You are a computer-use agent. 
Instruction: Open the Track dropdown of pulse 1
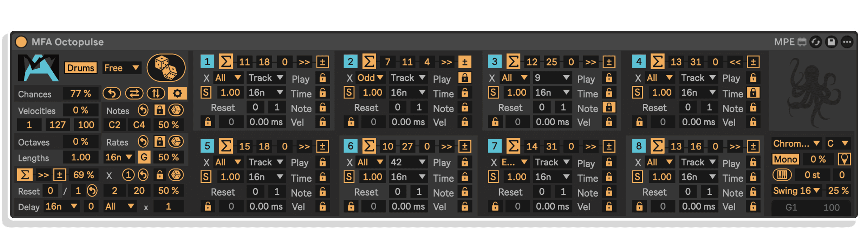(x=266, y=78)
